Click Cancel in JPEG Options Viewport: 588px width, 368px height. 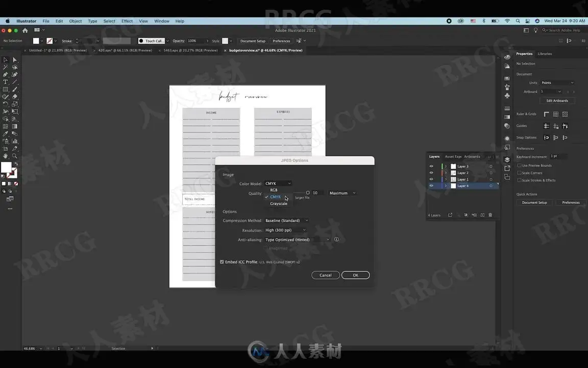coord(326,275)
